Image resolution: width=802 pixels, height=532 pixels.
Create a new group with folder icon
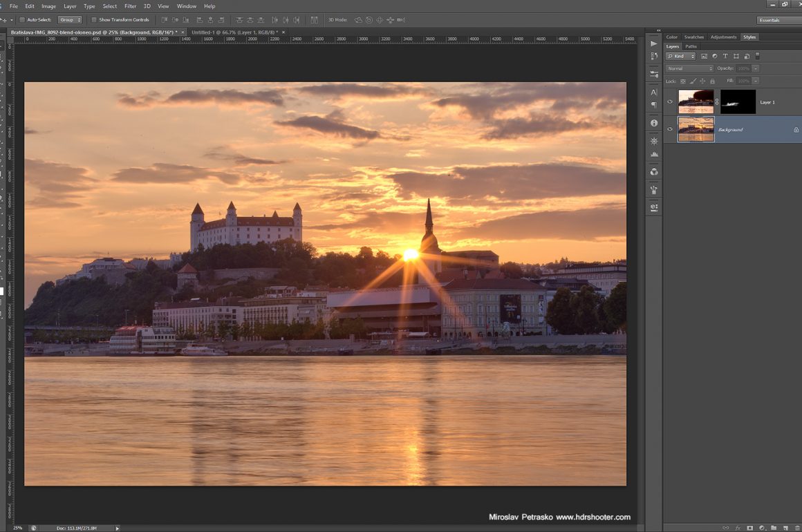click(773, 528)
